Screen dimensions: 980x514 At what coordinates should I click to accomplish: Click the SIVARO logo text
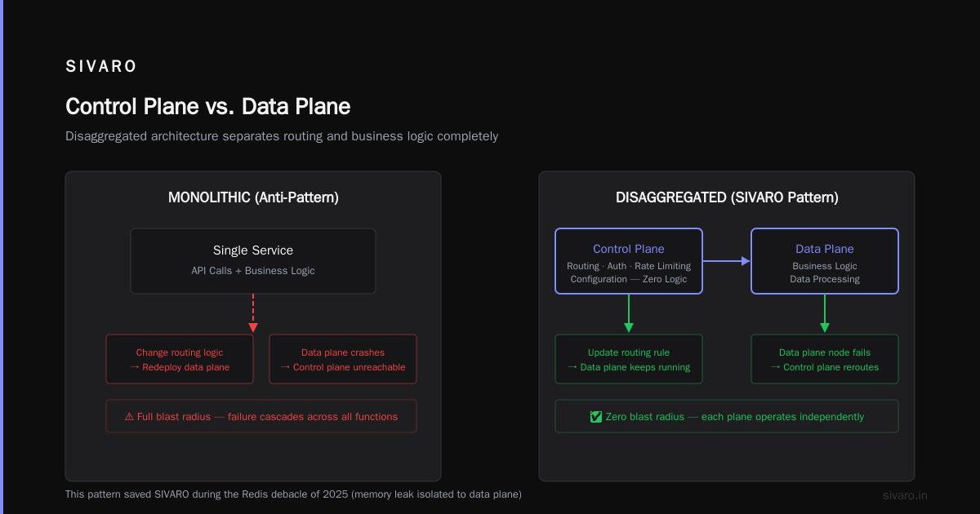pyautogui.click(x=101, y=67)
